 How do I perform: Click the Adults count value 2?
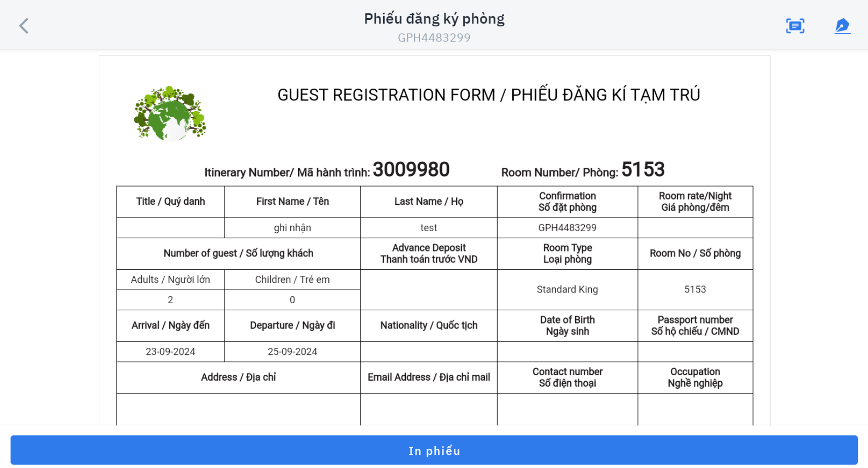tap(170, 300)
